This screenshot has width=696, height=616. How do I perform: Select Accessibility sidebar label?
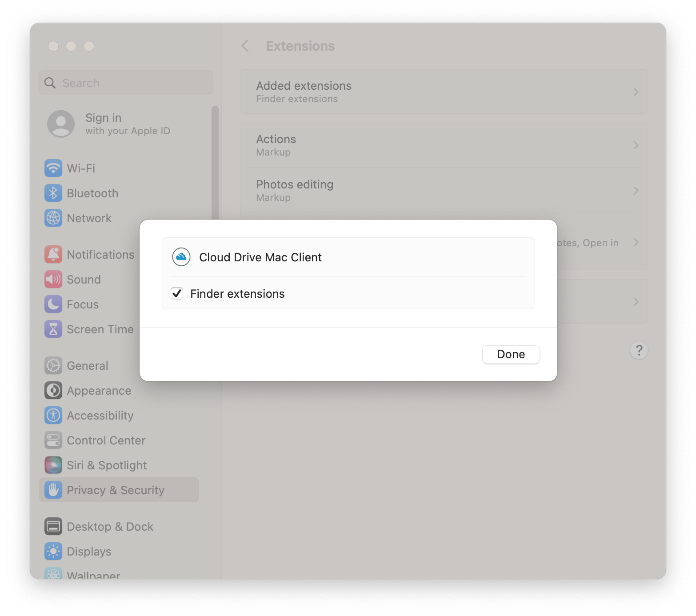pos(100,416)
